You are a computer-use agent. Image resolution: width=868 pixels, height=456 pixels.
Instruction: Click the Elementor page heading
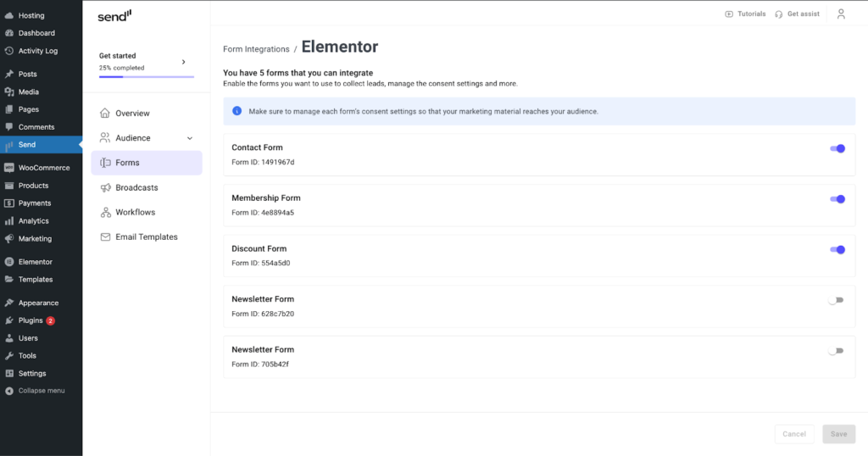(340, 47)
